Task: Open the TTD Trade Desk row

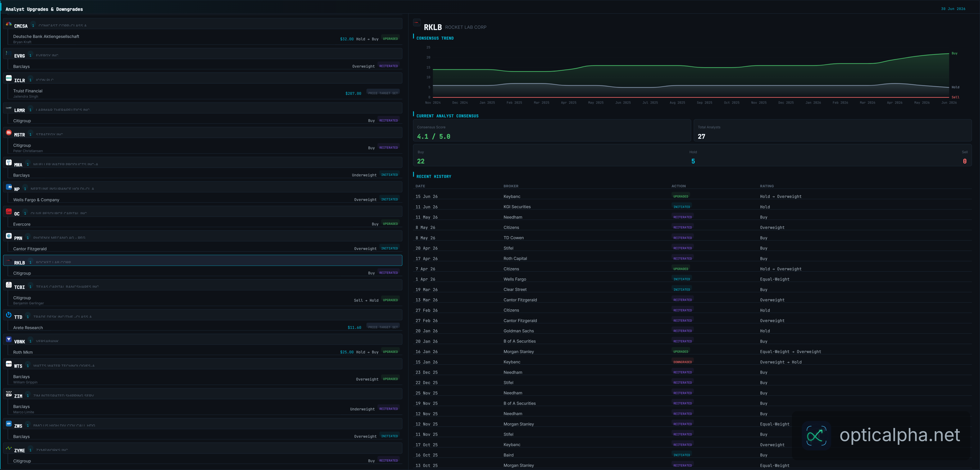Action: coord(202,315)
